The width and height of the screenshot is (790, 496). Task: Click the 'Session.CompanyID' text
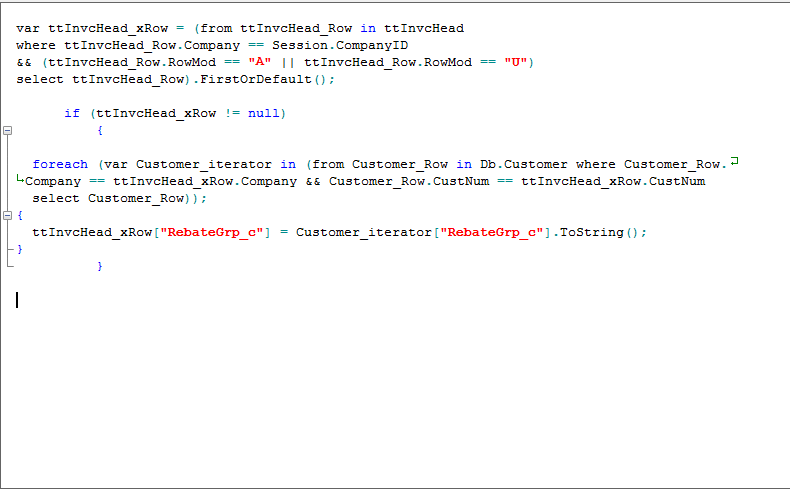pos(340,45)
